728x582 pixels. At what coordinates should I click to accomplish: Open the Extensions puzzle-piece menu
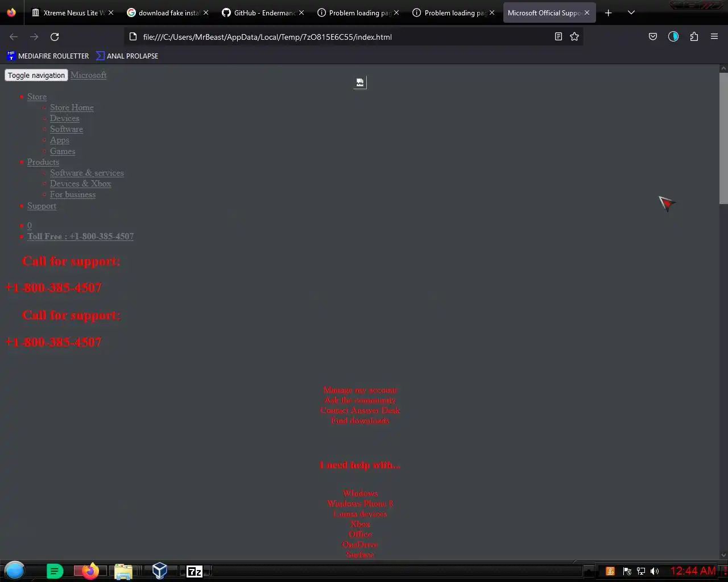coord(694,37)
